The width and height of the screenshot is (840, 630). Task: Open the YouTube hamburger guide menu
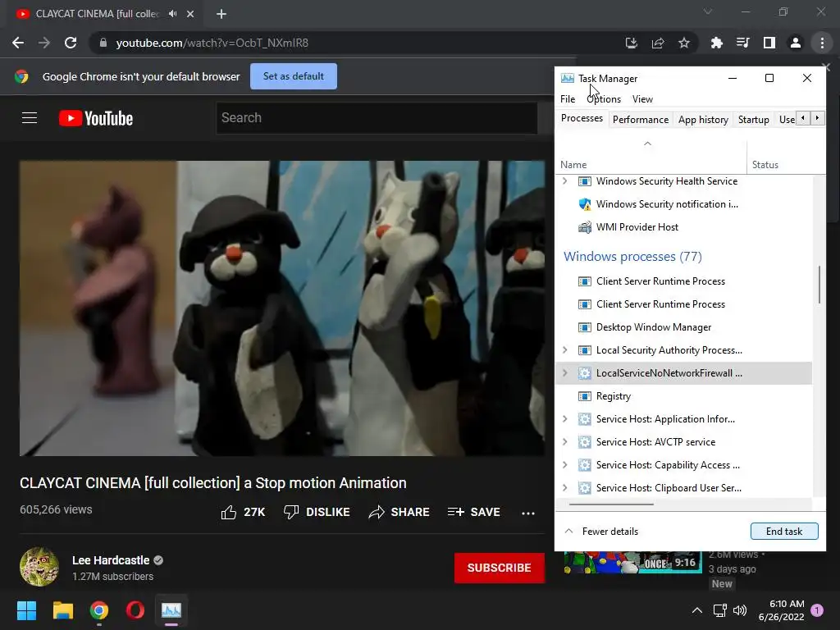30,118
